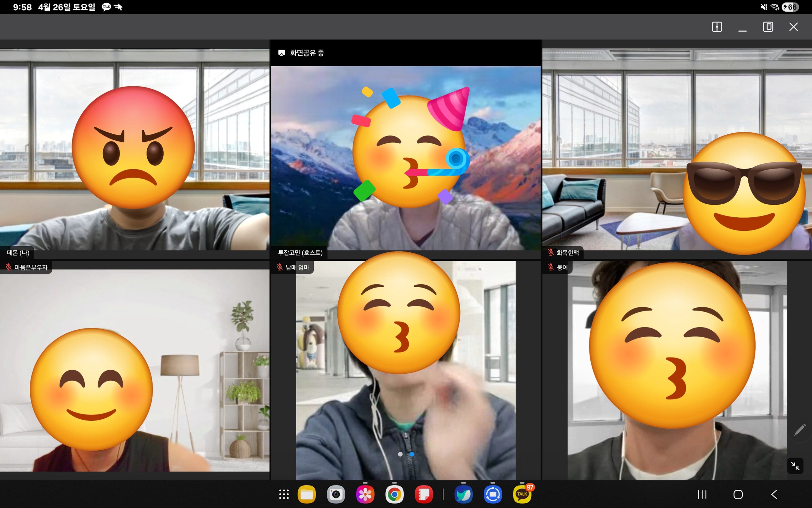
Task: Open the Gallery flower icon
Action: 365,494
